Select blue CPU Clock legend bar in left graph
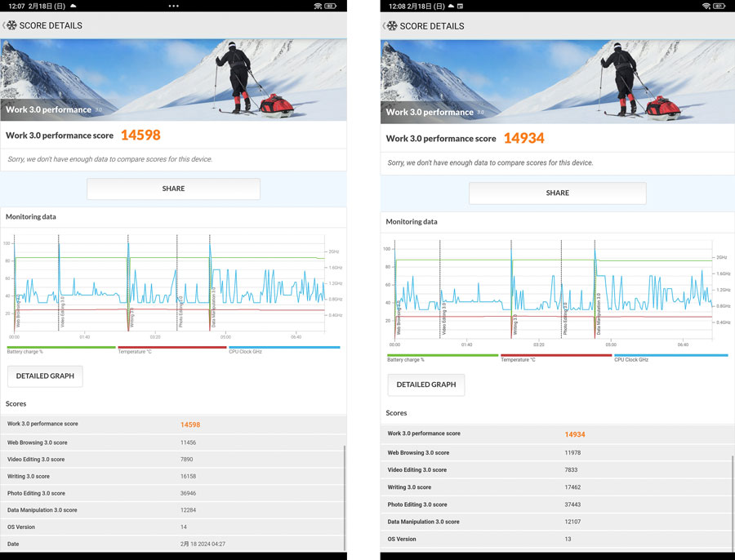This screenshot has height=560, width=735. point(283,347)
